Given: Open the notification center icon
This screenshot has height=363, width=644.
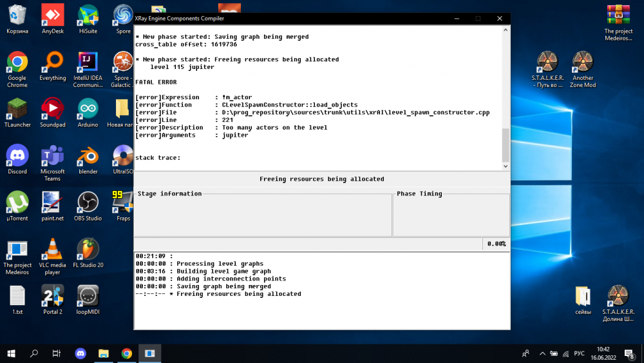Looking at the screenshot, I should pos(630,353).
